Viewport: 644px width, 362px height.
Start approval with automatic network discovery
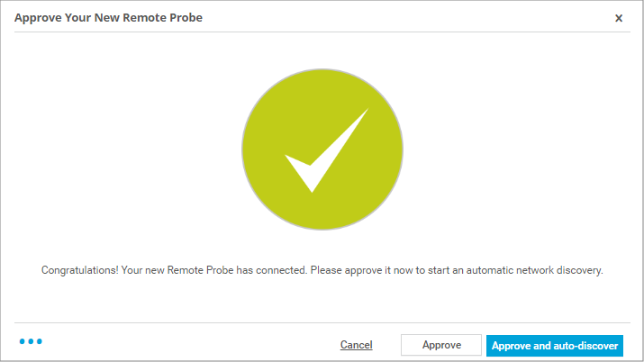(555, 345)
